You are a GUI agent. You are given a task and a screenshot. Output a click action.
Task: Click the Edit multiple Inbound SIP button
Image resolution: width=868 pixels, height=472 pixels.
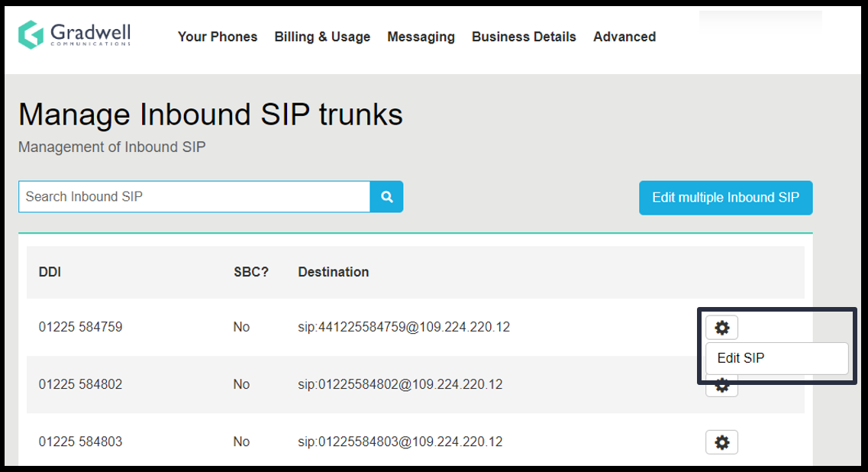click(x=725, y=197)
